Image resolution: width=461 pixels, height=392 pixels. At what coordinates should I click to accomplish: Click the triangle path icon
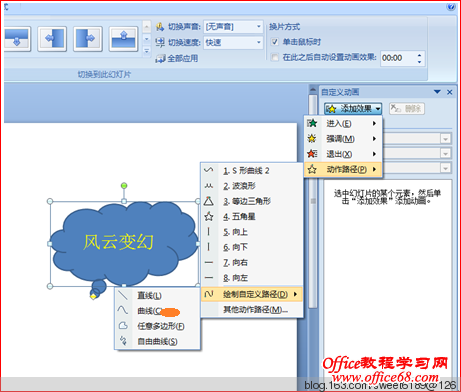(209, 201)
